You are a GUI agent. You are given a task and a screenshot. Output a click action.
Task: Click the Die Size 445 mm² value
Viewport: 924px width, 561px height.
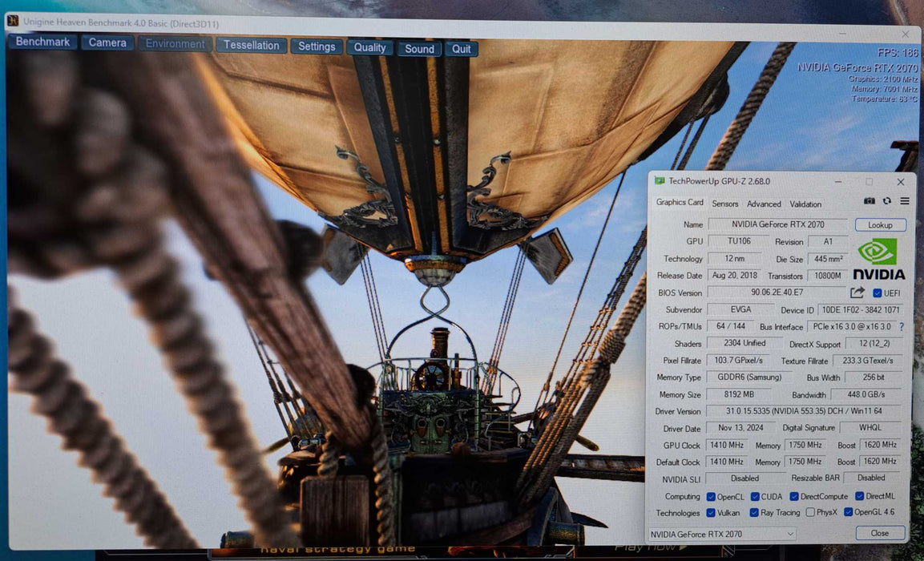pos(828,259)
